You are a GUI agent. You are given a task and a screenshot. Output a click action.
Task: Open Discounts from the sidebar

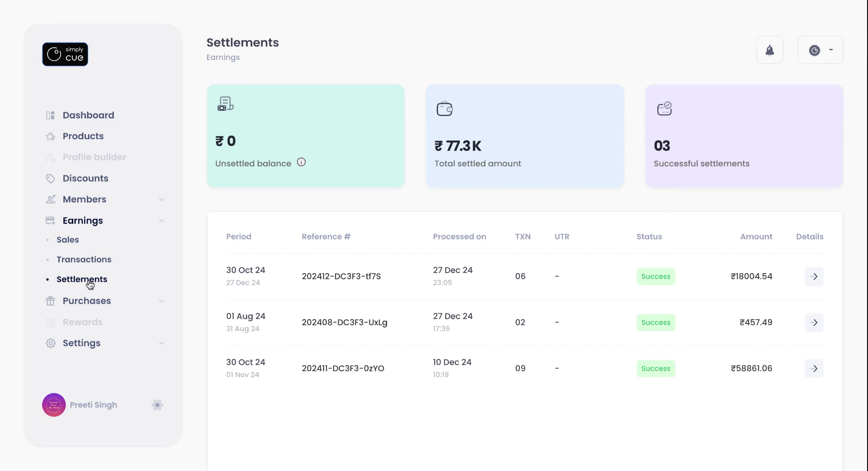(85, 179)
